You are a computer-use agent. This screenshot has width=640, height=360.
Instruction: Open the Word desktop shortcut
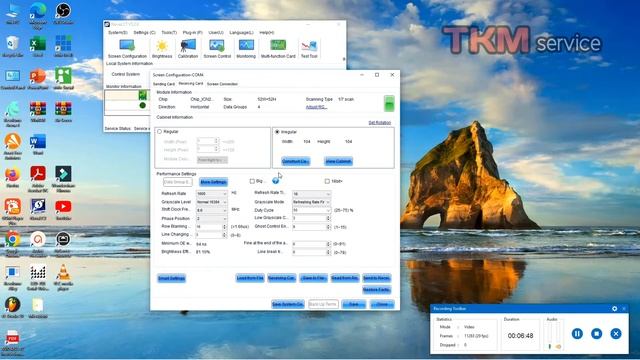pos(38,144)
